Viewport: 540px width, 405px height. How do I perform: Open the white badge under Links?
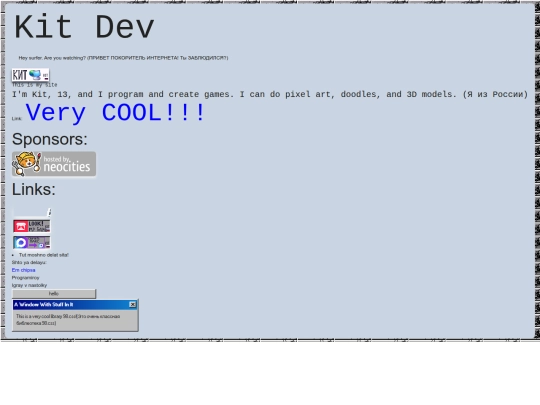32,212
